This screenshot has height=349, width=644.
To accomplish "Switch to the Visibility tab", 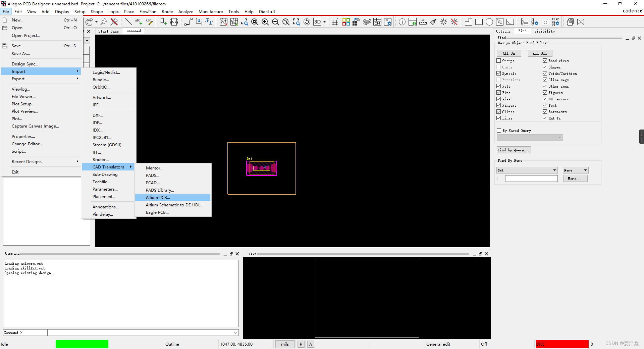I will pos(544,31).
